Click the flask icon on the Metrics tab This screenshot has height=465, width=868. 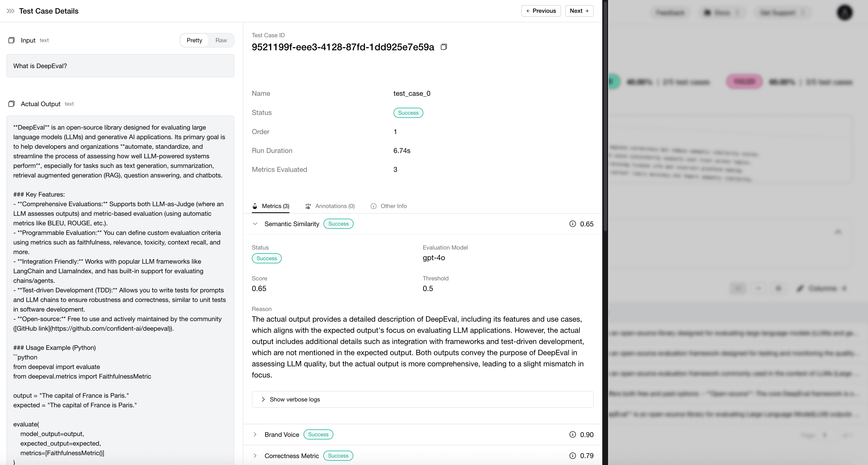click(x=255, y=206)
